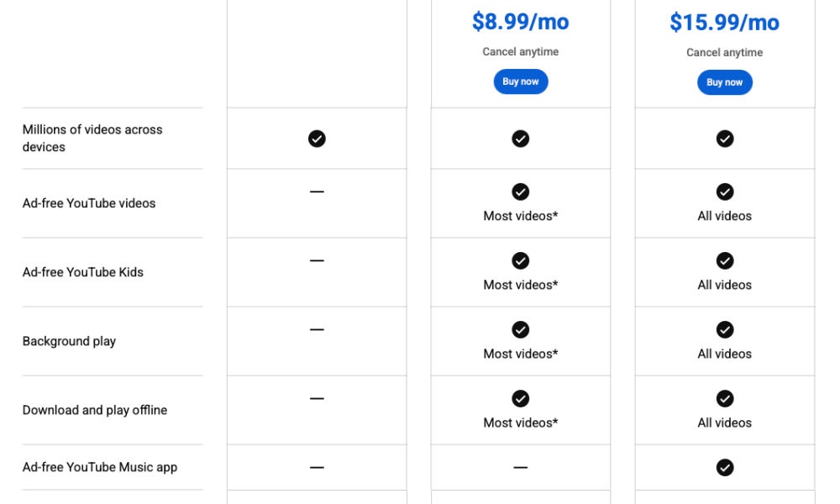Click $8.99 plan checkmark for Download and play offline
Image resolution: width=840 pixels, height=504 pixels.
tap(520, 398)
